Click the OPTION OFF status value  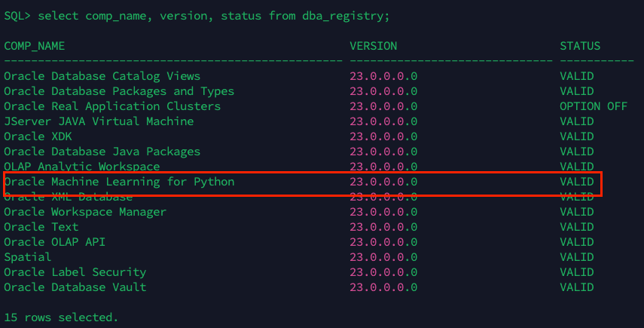tap(593, 106)
